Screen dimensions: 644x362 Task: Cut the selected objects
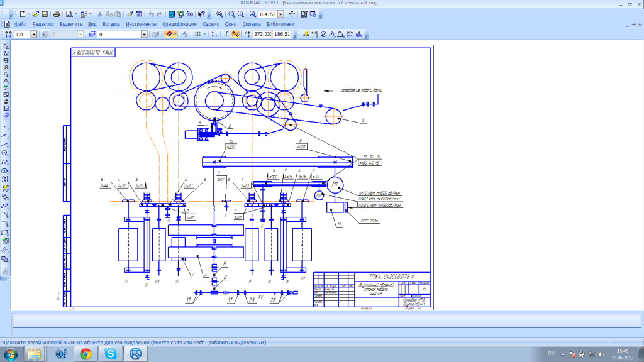coord(100,14)
